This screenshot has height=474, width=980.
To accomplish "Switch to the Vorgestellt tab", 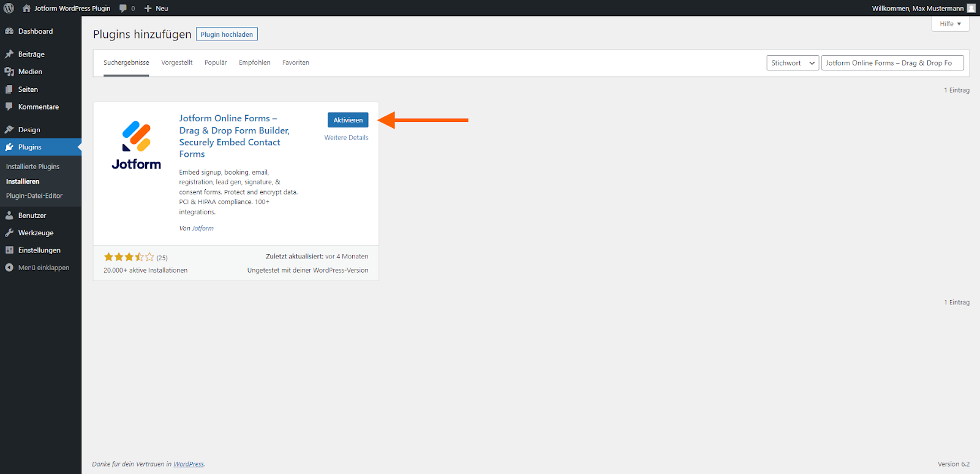I will coord(177,63).
